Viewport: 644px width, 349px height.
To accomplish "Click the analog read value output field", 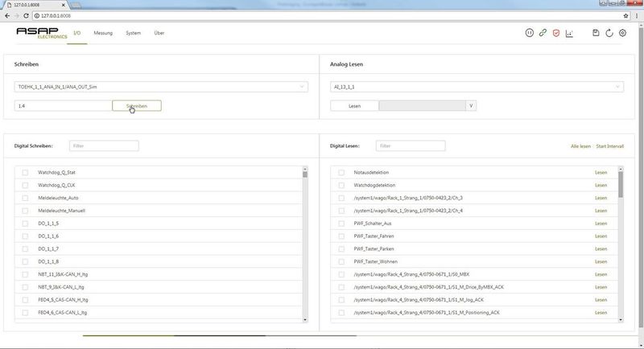I will click(x=422, y=106).
